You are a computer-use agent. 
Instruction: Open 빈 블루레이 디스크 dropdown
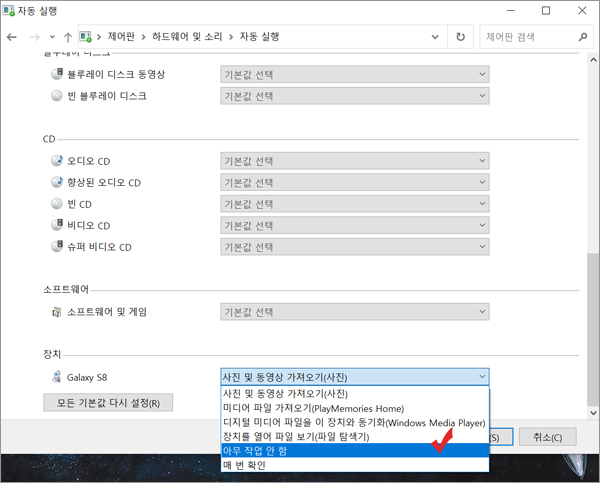[x=355, y=96]
